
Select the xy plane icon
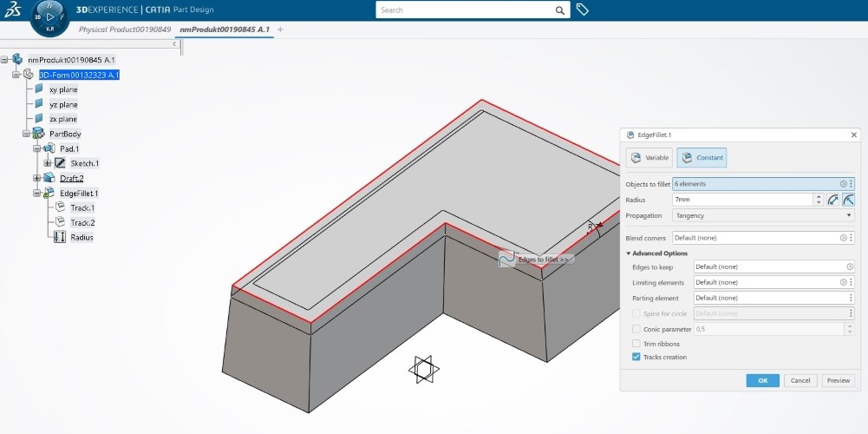point(39,89)
